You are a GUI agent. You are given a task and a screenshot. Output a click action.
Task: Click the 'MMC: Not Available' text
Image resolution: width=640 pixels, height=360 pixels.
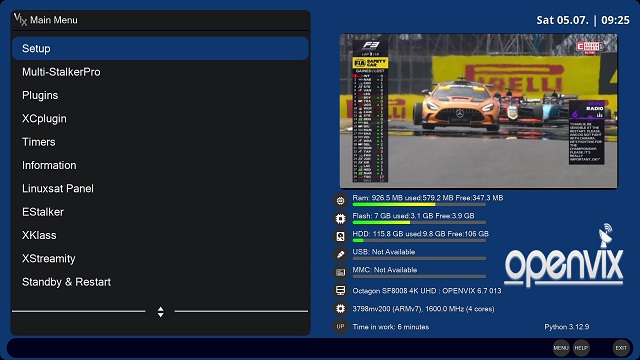click(x=384, y=270)
